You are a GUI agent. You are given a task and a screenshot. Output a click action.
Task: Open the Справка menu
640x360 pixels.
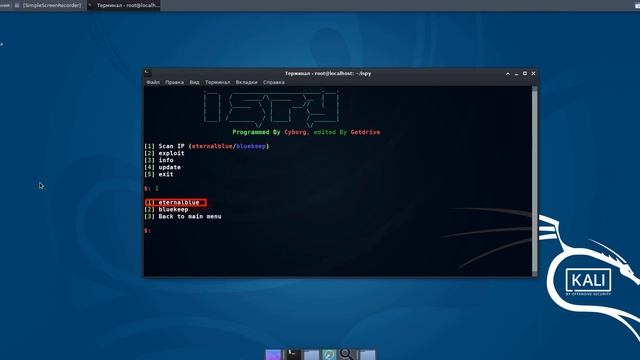click(274, 82)
